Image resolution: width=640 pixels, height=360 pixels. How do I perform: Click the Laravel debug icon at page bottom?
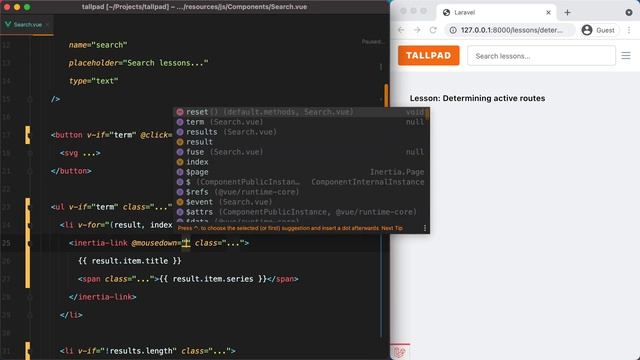(400, 351)
